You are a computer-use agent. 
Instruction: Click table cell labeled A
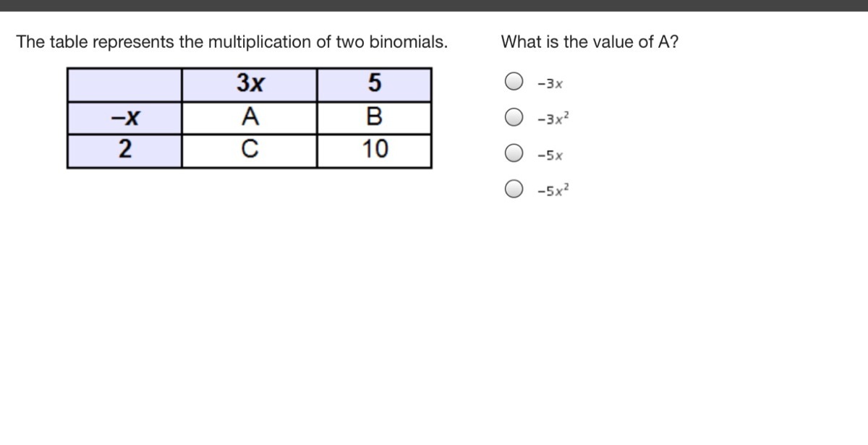[250, 117]
